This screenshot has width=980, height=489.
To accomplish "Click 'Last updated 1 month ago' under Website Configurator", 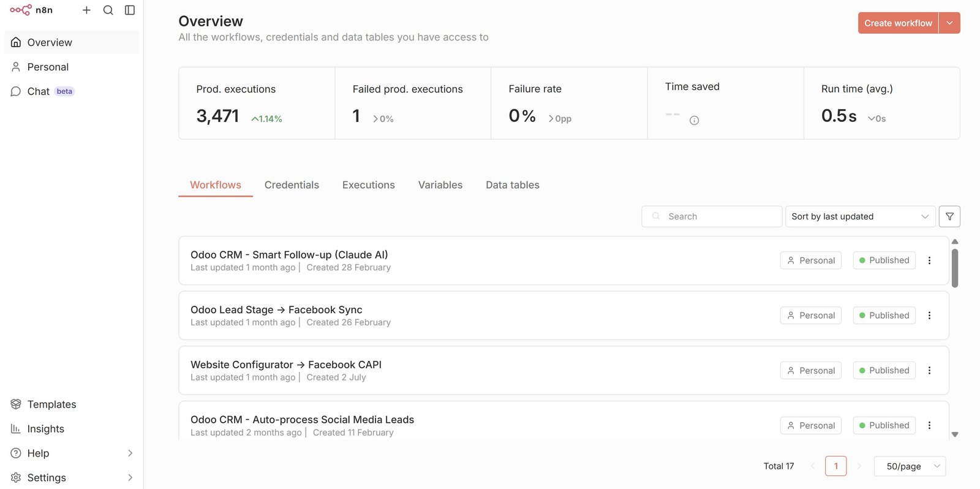I will tap(243, 377).
